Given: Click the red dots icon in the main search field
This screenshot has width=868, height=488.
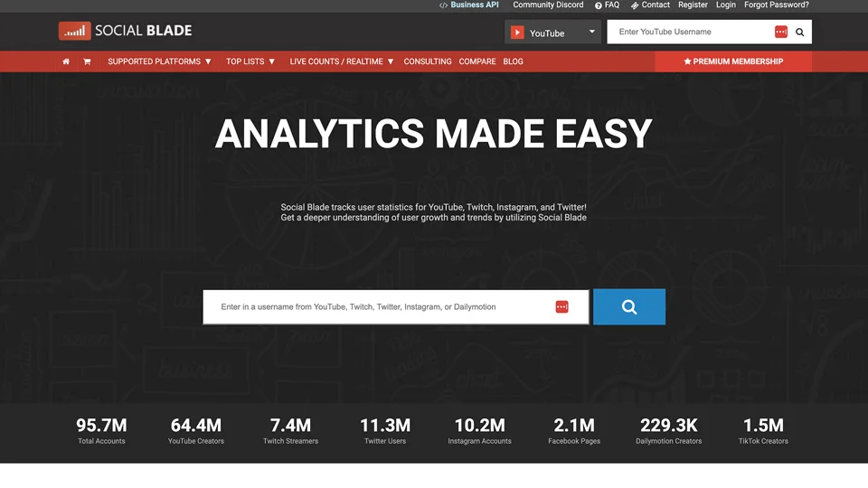Looking at the screenshot, I should point(561,306).
